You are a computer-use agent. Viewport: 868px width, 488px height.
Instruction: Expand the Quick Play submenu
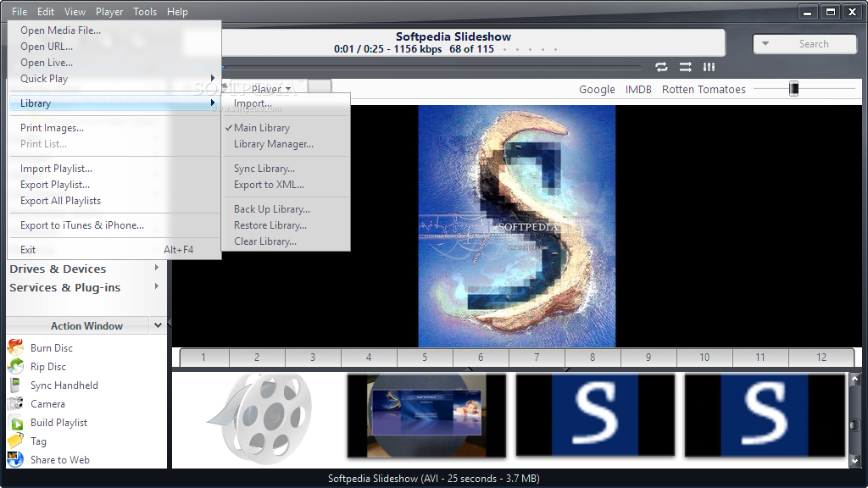[114, 79]
